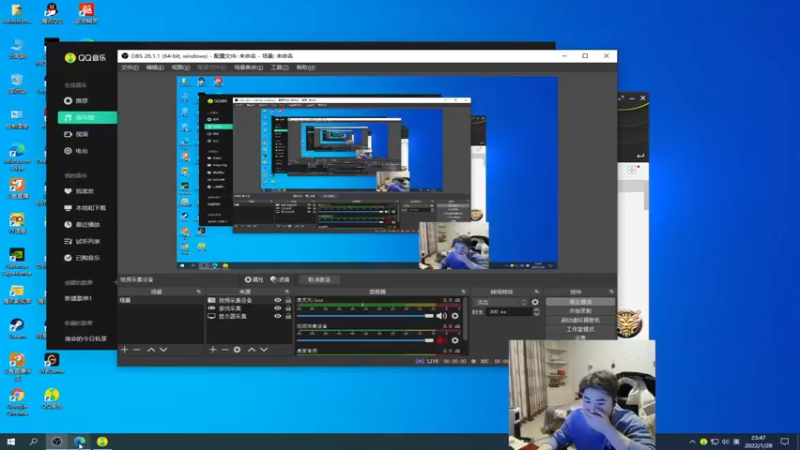The image size is (800, 450).
Task: Click the 属性 gear button above the docks
Action: 254,280
